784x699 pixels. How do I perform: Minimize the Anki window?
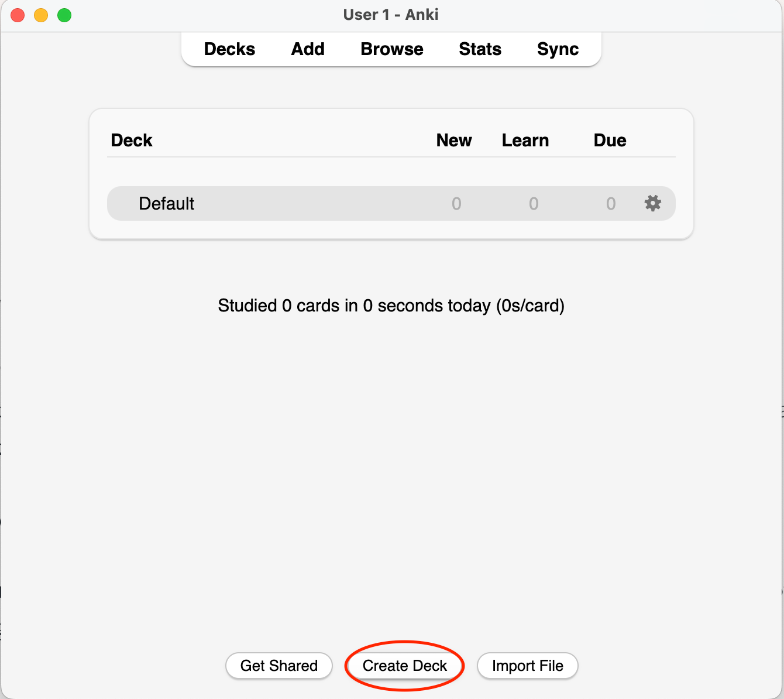pyautogui.click(x=41, y=15)
